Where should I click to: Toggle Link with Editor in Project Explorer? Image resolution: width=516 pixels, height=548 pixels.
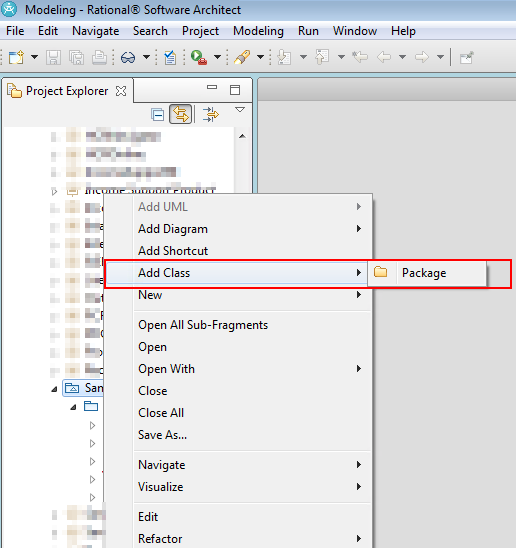tap(181, 114)
